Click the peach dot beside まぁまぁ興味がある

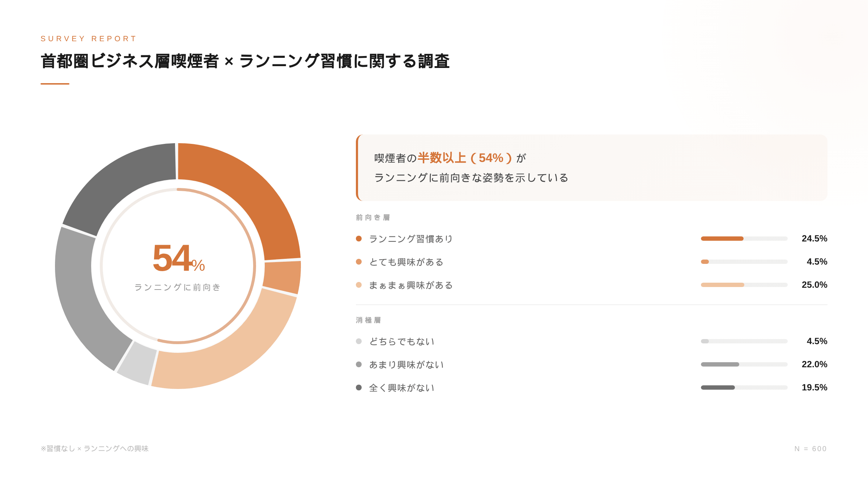359,285
